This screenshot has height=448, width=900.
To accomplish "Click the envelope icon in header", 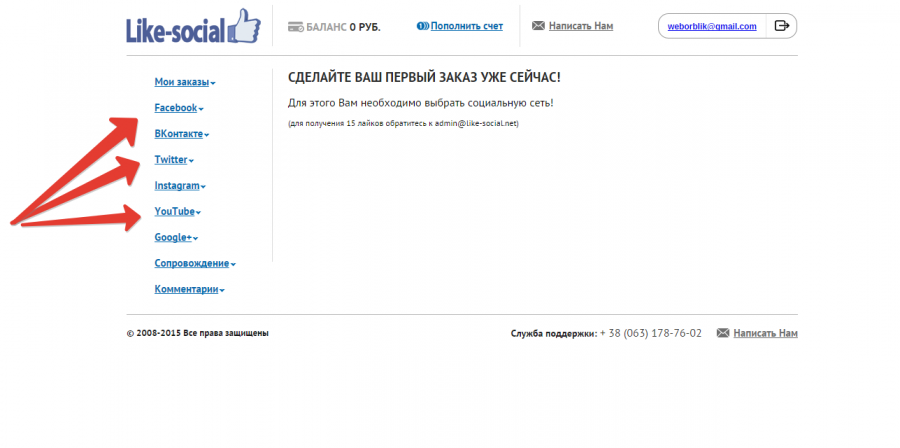I will [538, 26].
